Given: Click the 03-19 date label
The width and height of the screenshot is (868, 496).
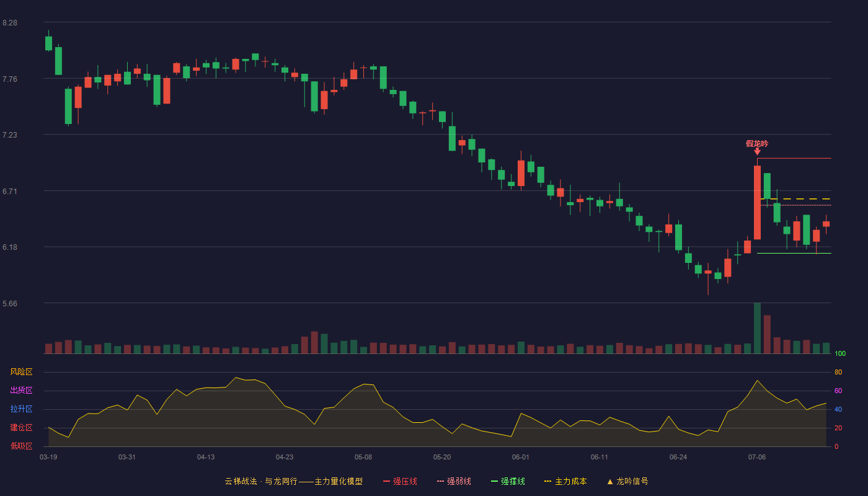Looking at the screenshot, I should pyautogui.click(x=48, y=457).
